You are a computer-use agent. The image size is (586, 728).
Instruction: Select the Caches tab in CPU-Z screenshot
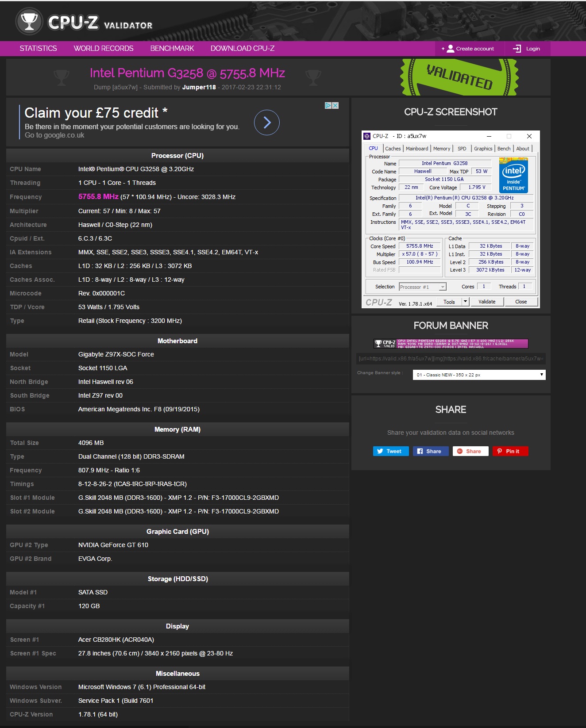[393, 149]
